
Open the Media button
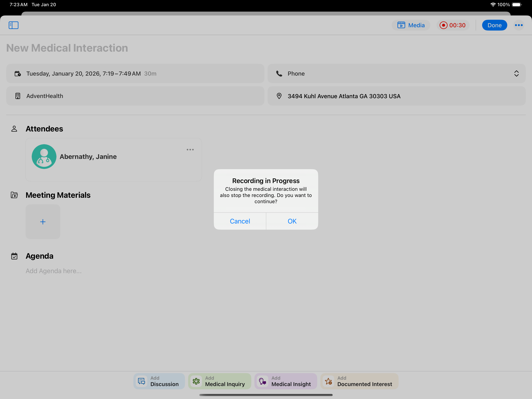pos(411,25)
